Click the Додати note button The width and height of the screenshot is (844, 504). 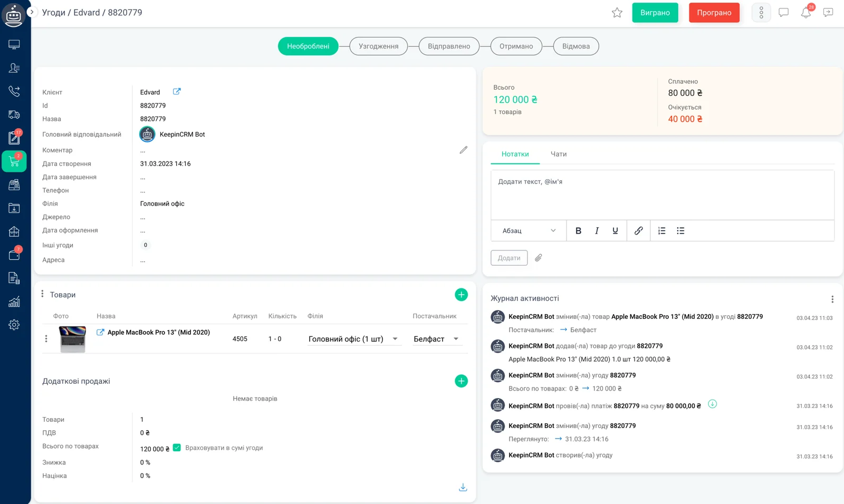[x=509, y=258]
